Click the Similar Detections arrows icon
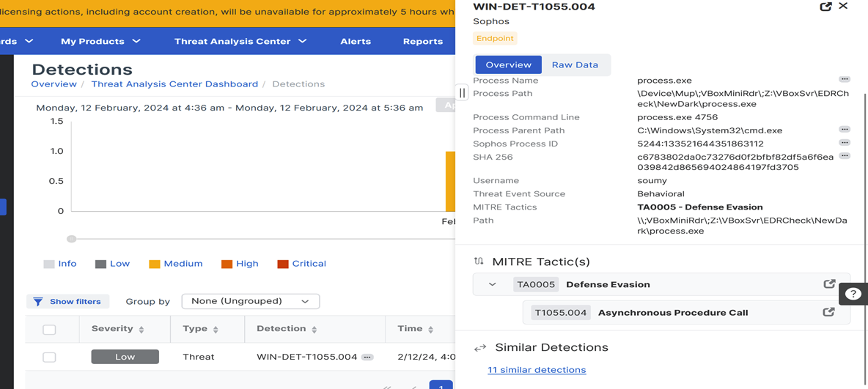Screen dimensions: 868x389 point(480,347)
